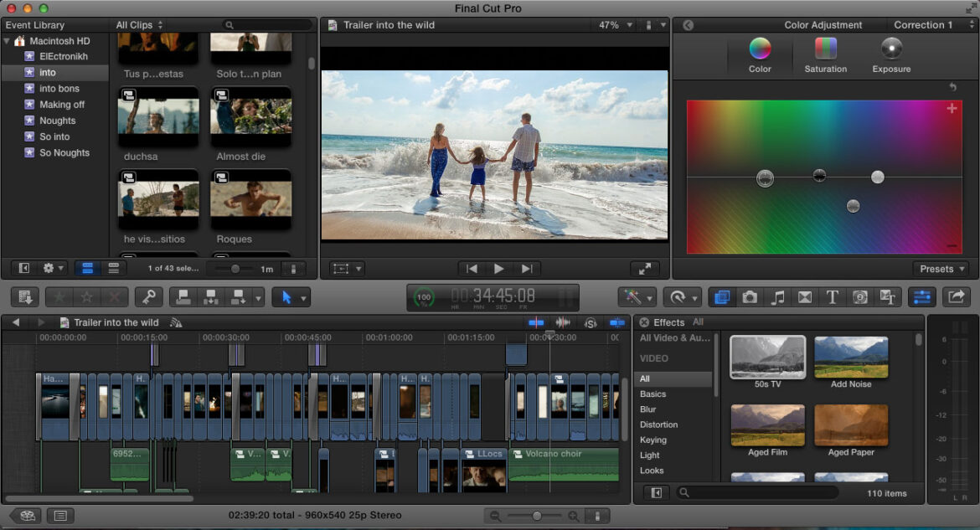Toggle audio skimming waveform button
The height and width of the screenshot is (530, 980).
563,322
